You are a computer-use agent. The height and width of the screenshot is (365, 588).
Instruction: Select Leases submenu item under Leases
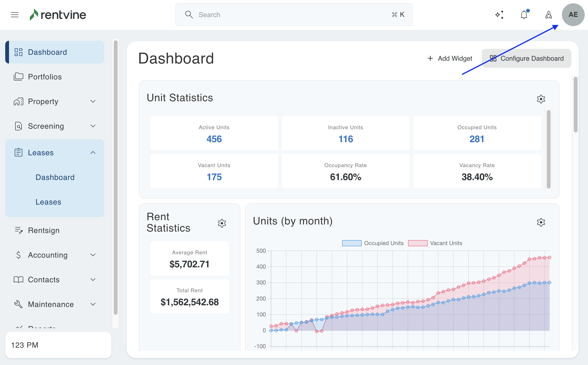pos(48,202)
